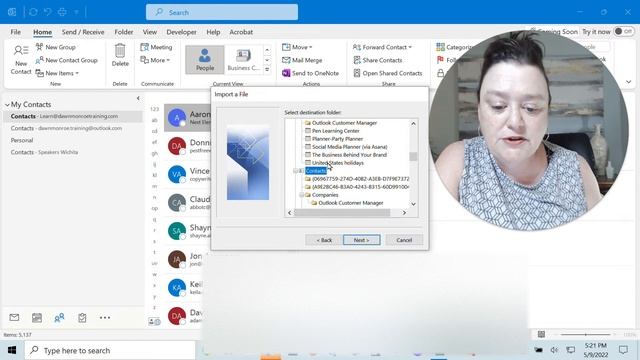Delete the selected contact
This screenshot has width=640, height=360.
120,56
